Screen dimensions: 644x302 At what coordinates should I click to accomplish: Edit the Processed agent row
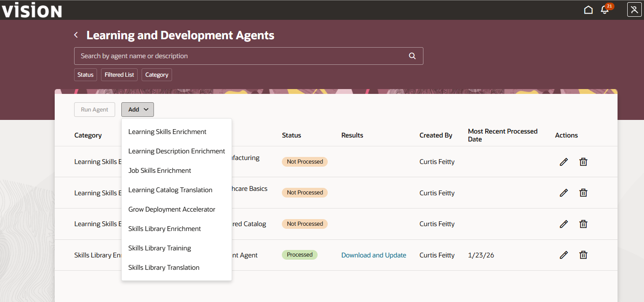click(563, 255)
